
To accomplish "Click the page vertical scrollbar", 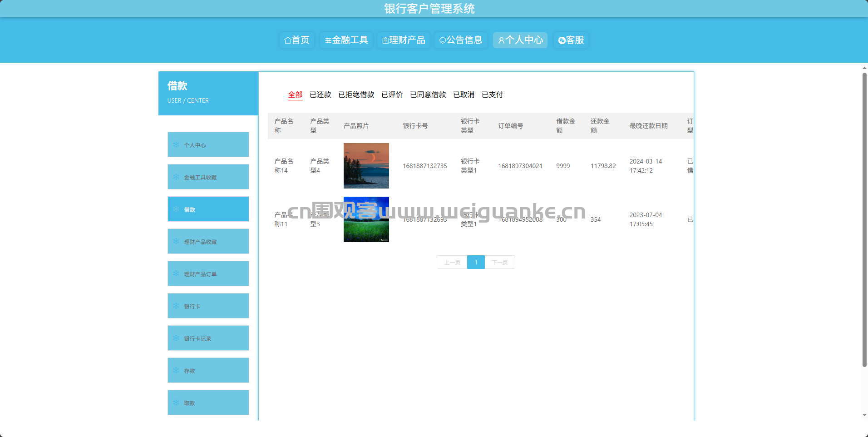I will coord(864,220).
